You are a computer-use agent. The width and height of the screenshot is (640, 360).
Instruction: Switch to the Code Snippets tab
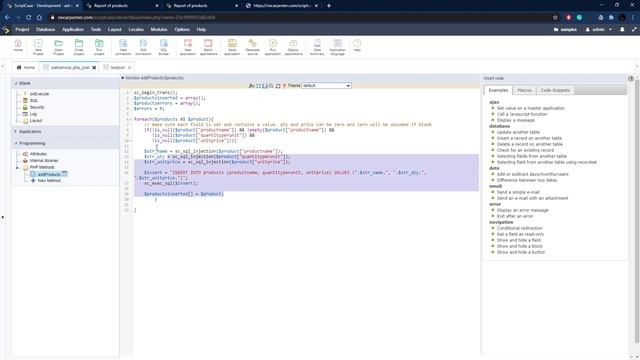click(555, 90)
